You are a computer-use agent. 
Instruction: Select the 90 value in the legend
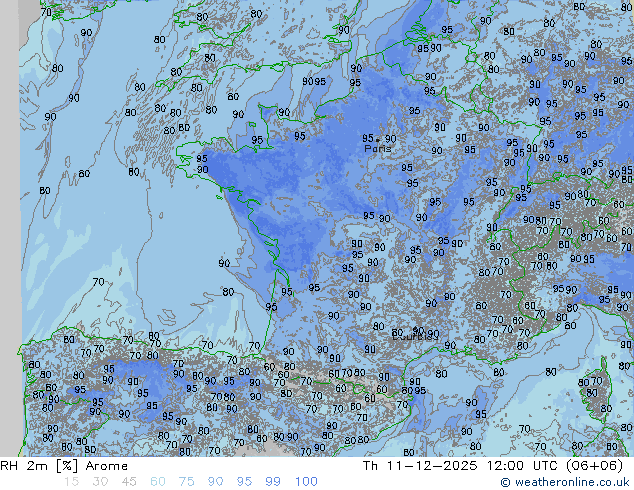click(216, 482)
